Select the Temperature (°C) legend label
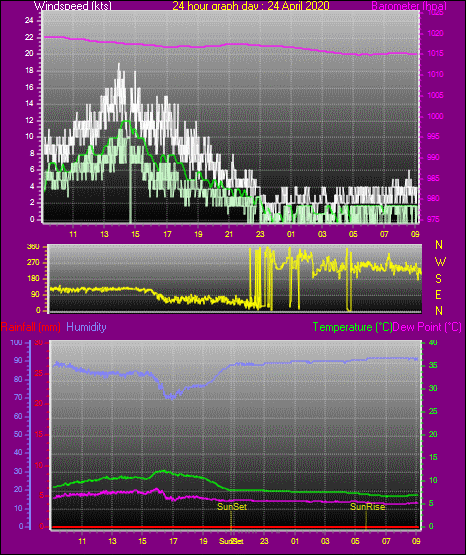 click(352, 327)
